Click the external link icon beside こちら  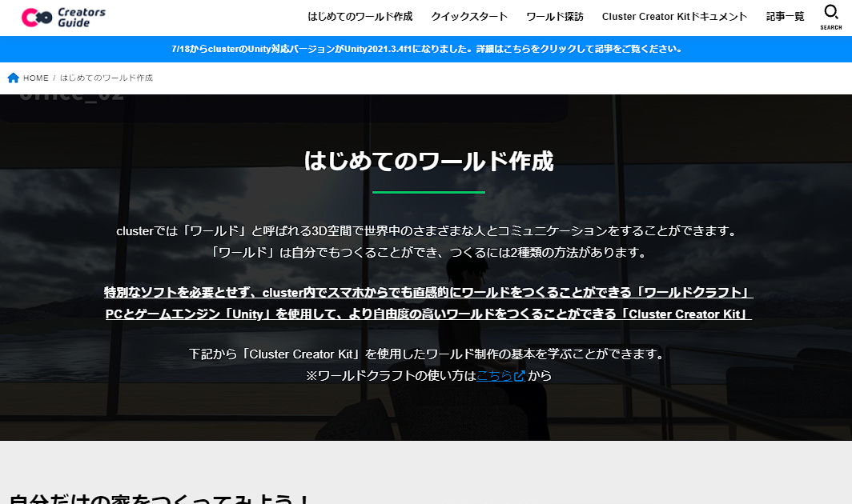(520, 375)
